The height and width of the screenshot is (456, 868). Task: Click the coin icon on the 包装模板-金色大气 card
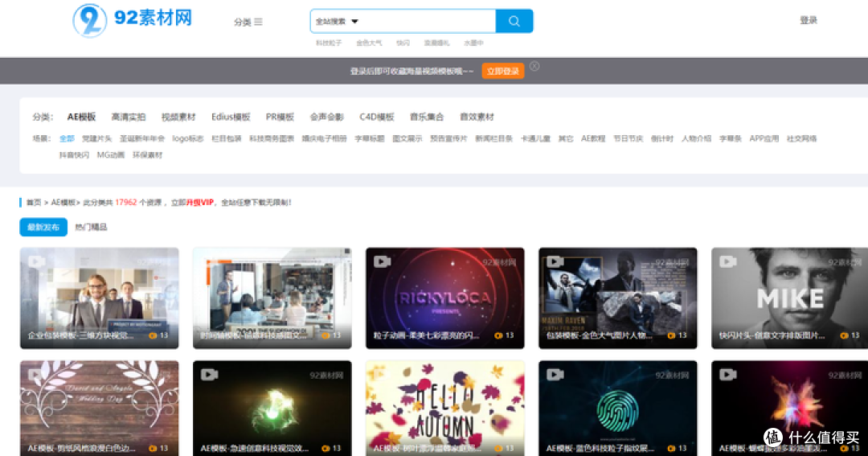(x=671, y=335)
